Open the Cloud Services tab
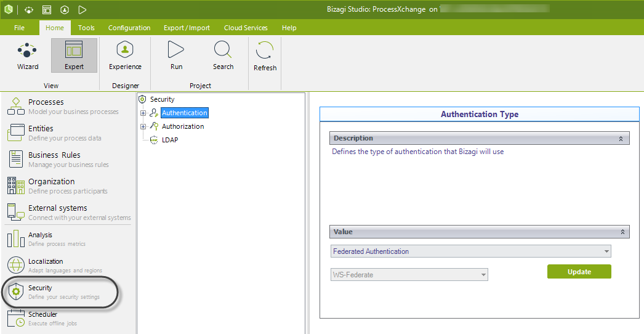This screenshot has width=644, height=334. tap(246, 28)
